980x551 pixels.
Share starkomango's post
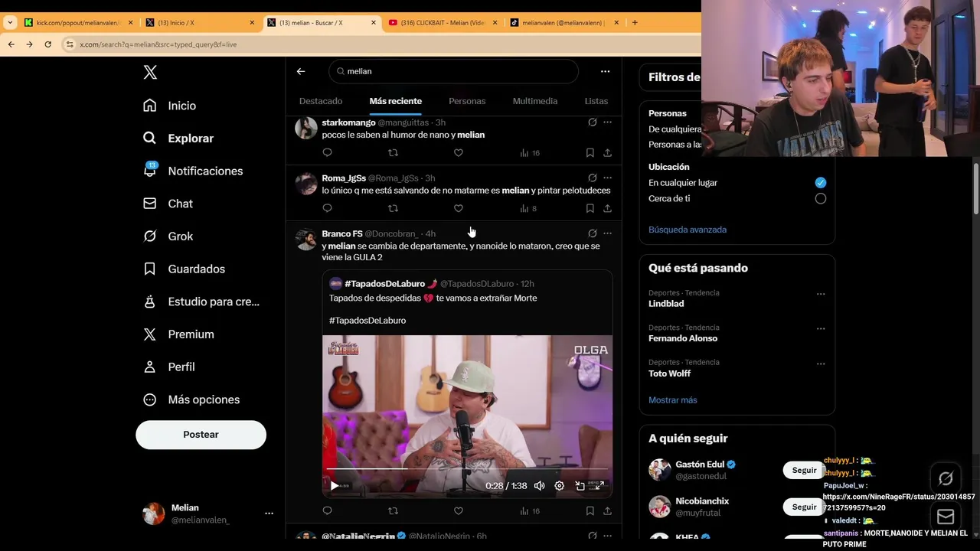coord(607,153)
